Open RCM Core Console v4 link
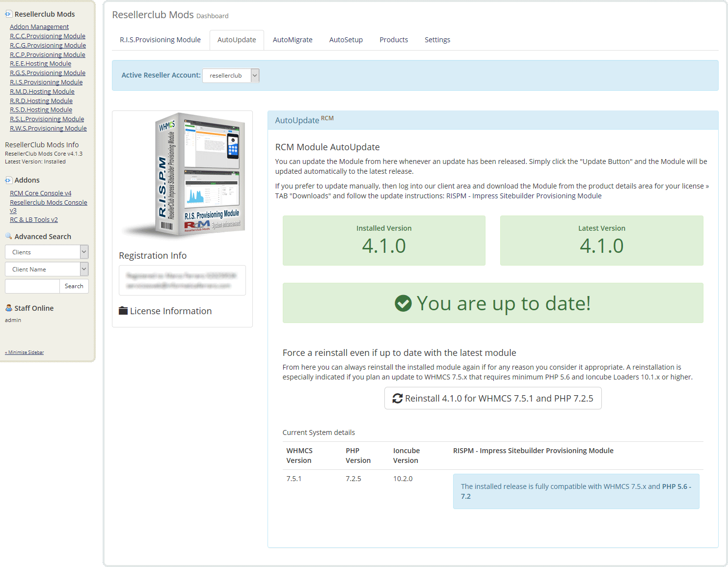728x567 pixels. tap(41, 193)
